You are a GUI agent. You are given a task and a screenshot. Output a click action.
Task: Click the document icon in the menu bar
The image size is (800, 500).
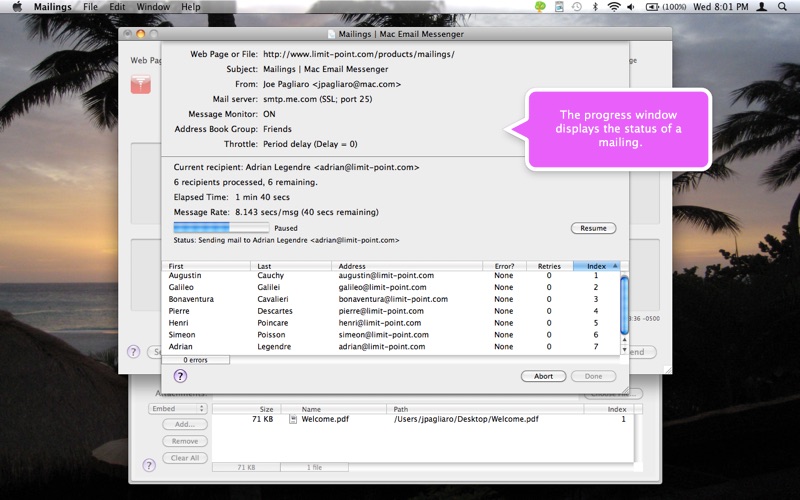[559, 7]
